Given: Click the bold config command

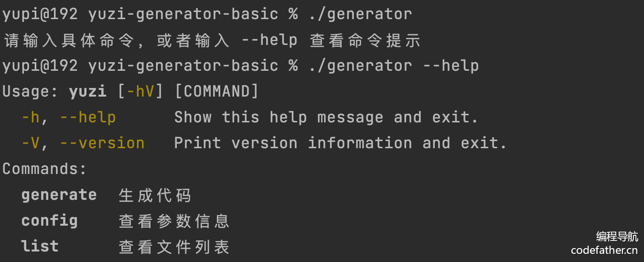Looking at the screenshot, I should 49,220.
